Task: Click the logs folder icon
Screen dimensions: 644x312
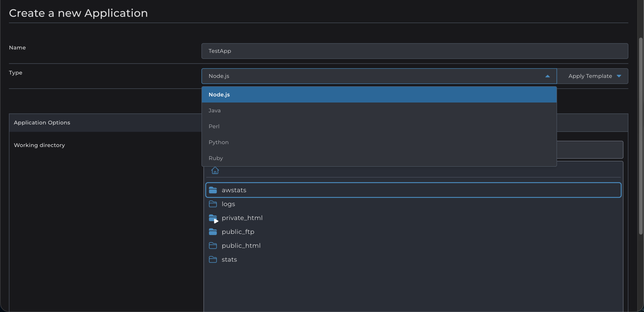Action: pyautogui.click(x=213, y=204)
